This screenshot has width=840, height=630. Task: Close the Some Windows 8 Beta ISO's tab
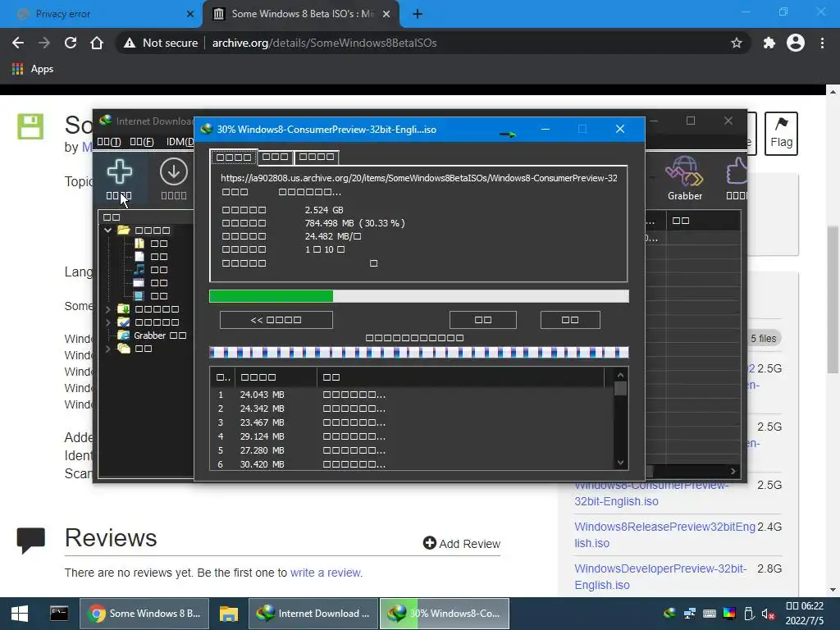[x=386, y=14]
